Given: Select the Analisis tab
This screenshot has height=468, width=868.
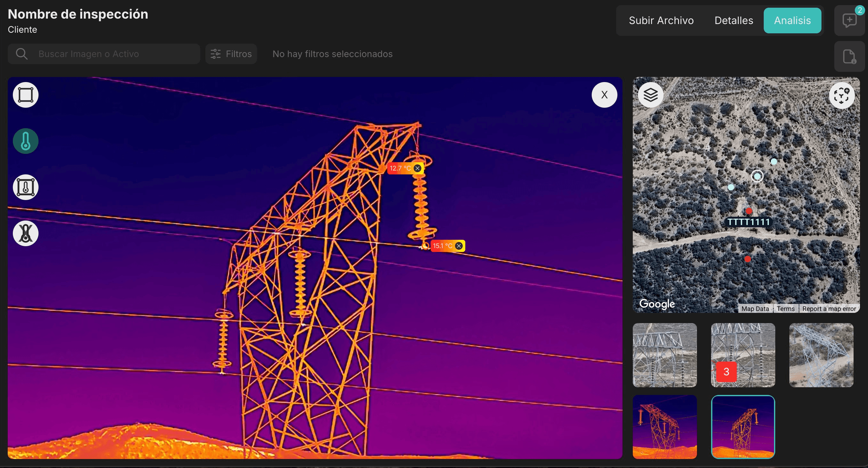Looking at the screenshot, I should [x=792, y=21].
